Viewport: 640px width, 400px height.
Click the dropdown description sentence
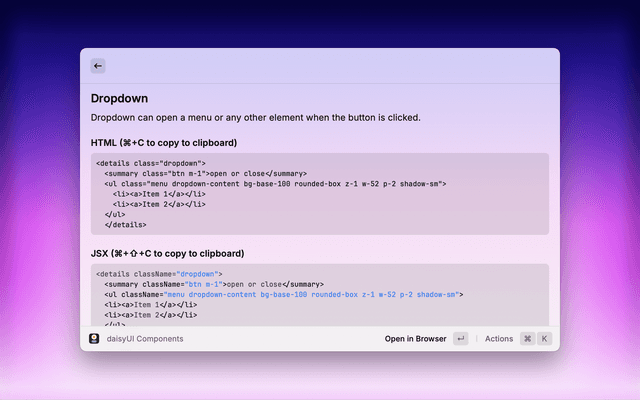click(x=255, y=118)
